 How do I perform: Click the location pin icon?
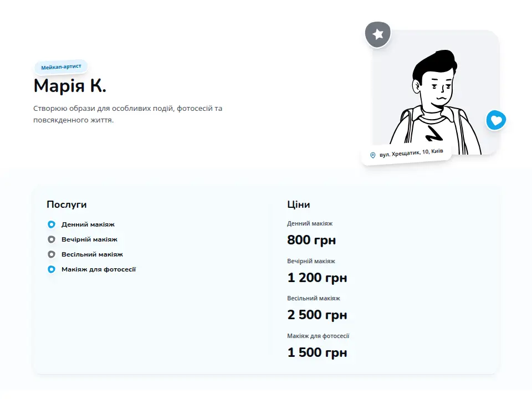(x=372, y=155)
